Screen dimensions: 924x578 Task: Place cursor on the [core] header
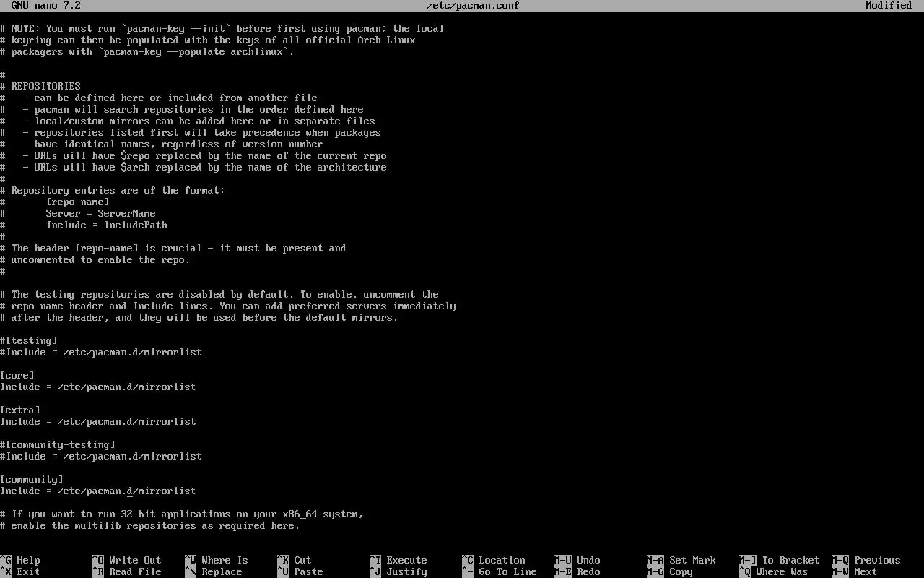pos(17,375)
